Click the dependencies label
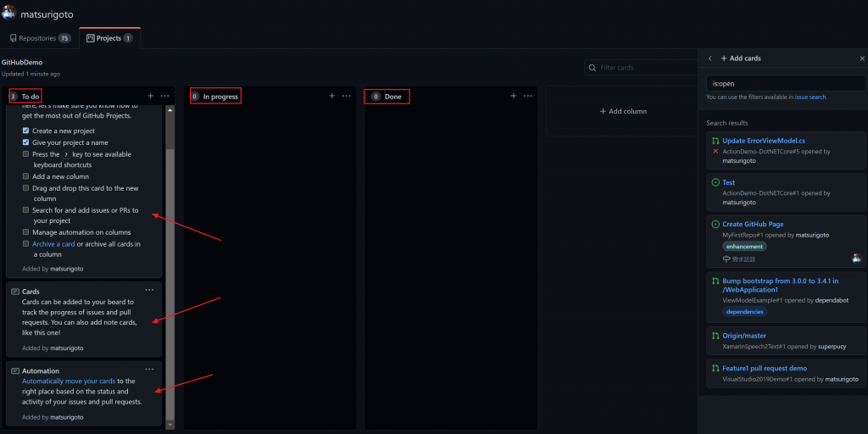 coord(744,312)
